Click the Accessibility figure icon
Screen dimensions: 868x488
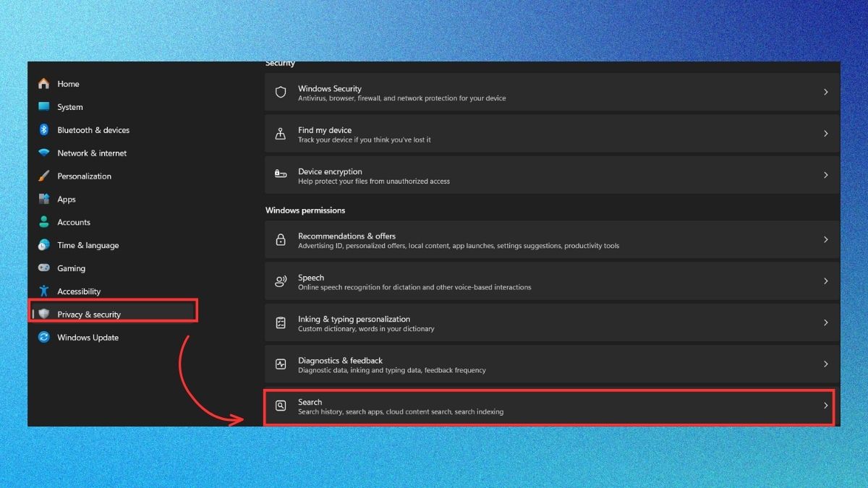coord(44,291)
